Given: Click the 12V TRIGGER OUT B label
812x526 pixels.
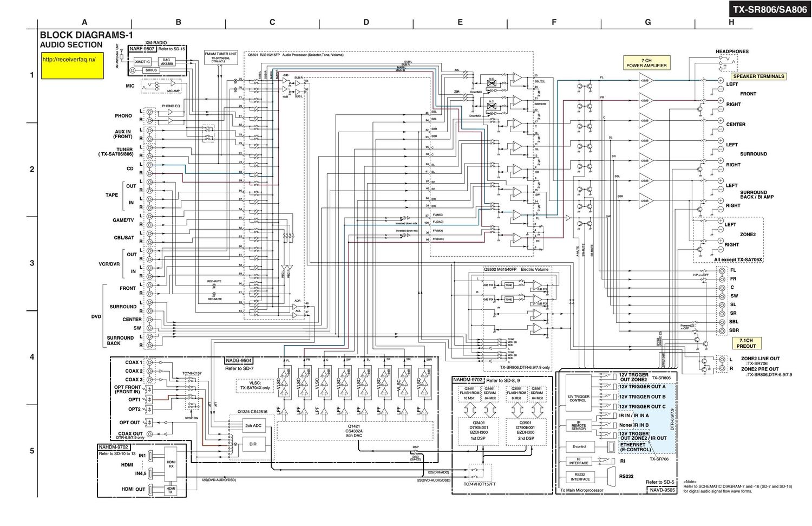Looking at the screenshot, I should click(x=643, y=397).
